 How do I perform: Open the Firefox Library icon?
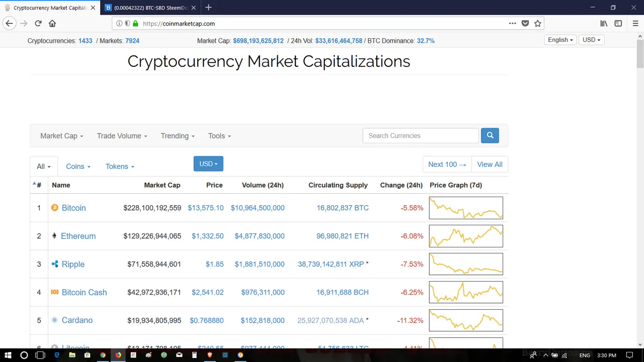[604, 23]
